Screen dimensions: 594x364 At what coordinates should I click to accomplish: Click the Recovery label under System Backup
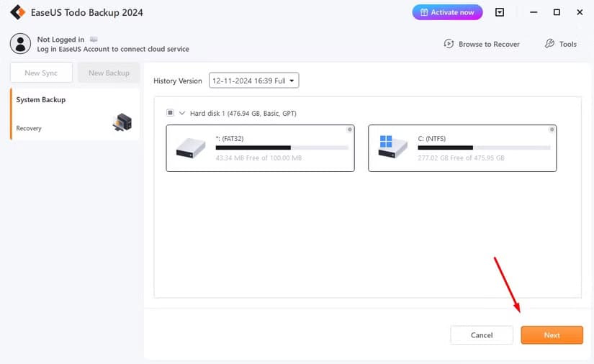(x=29, y=128)
